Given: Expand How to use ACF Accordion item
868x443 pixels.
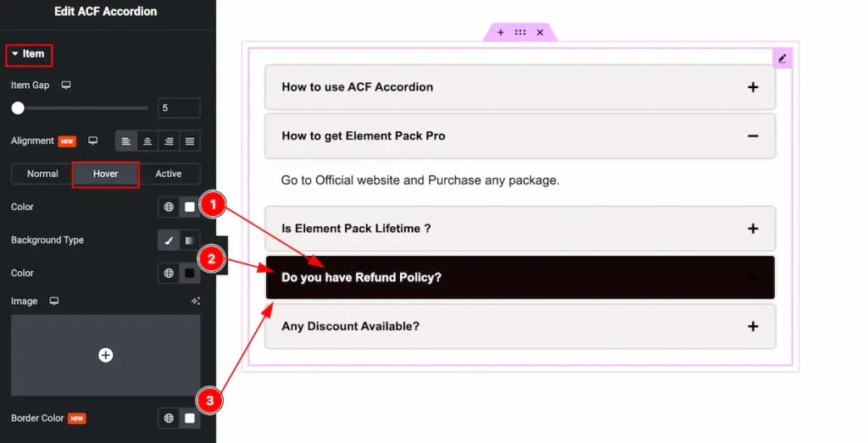Looking at the screenshot, I should click(753, 87).
